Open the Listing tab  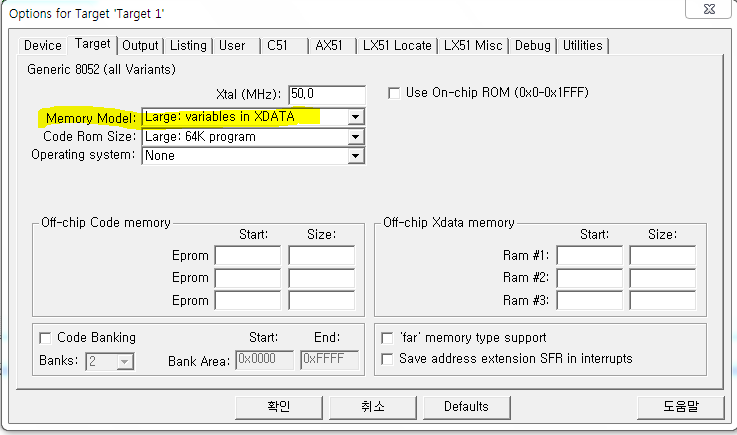tap(188, 46)
